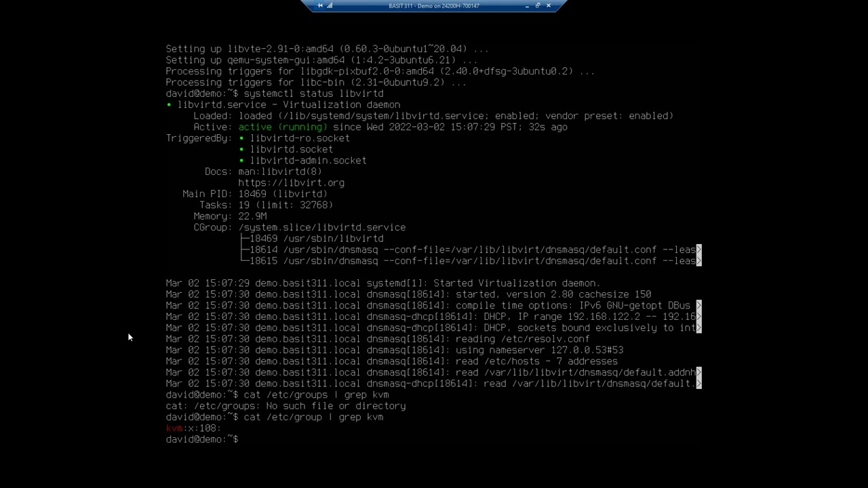Click 'systemctl status libvirtd' command text
The image size is (868, 488).
313,94
